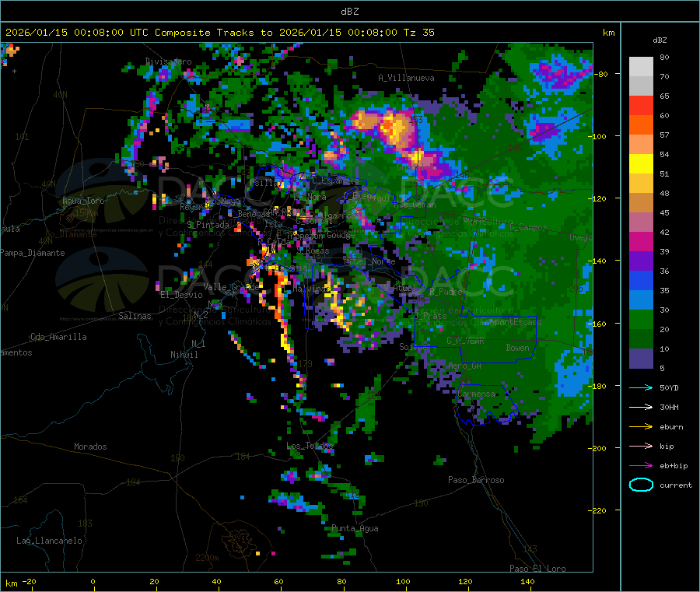The image size is (700, 592).
Task: Click the 'Nihuil' map label
Action: pos(184,355)
